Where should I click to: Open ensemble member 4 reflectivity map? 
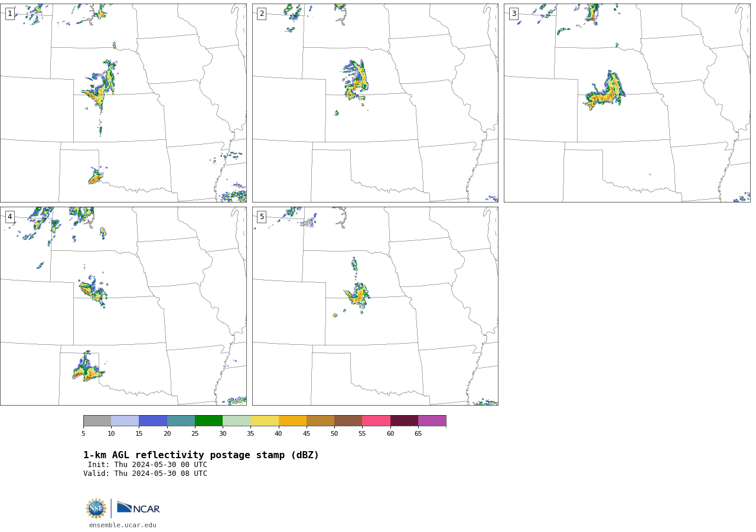pyautogui.click(x=123, y=306)
